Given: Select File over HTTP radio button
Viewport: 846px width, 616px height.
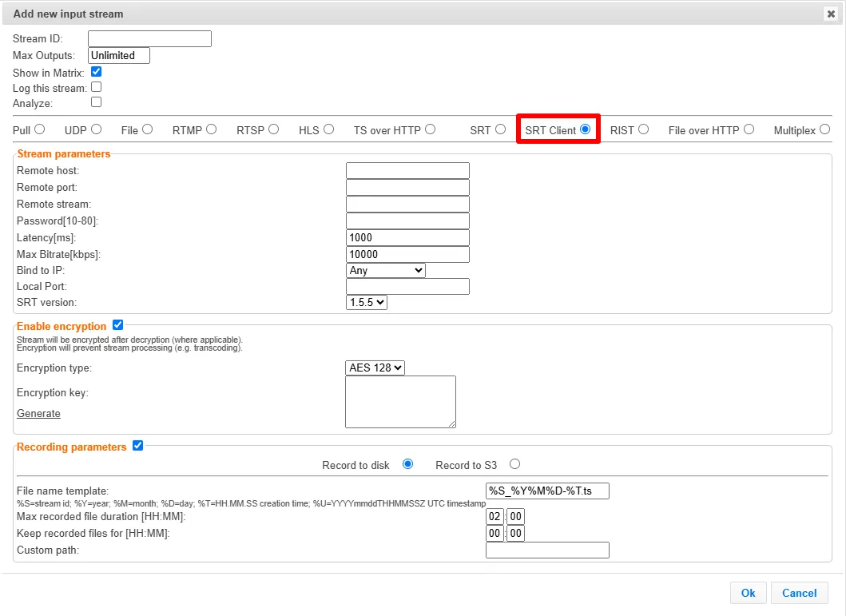Looking at the screenshot, I should (749, 129).
